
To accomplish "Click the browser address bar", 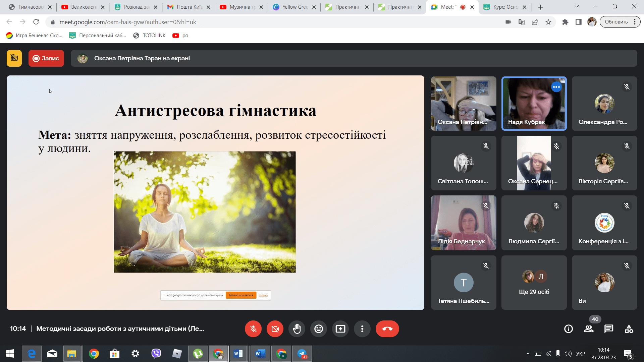I will pyautogui.click(x=134, y=22).
